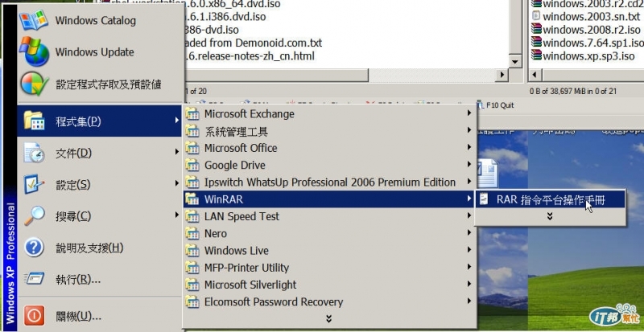
Task: Click MFP-Printer Utility folder icon
Action: click(192, 268)
